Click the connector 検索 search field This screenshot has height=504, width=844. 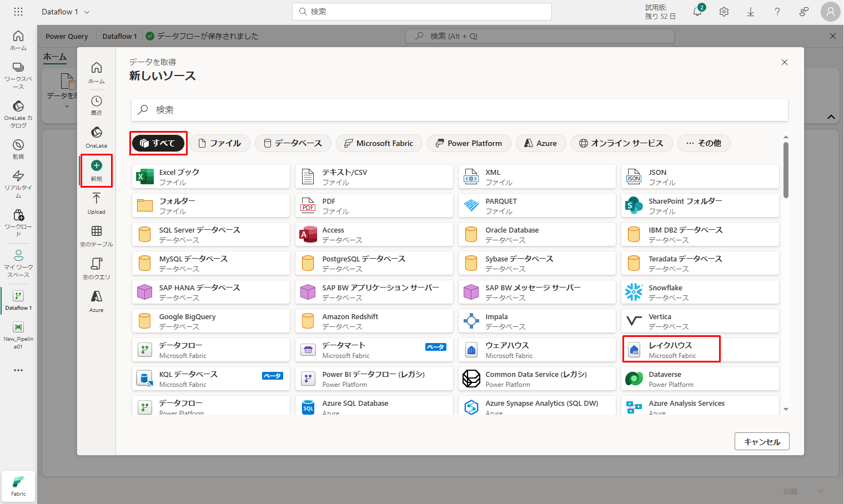pos(459,110)
